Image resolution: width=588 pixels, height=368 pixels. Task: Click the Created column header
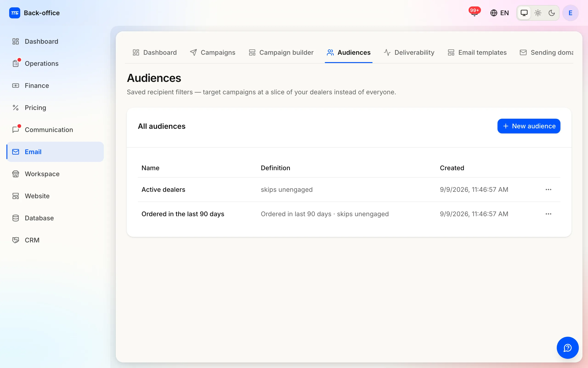452,168
